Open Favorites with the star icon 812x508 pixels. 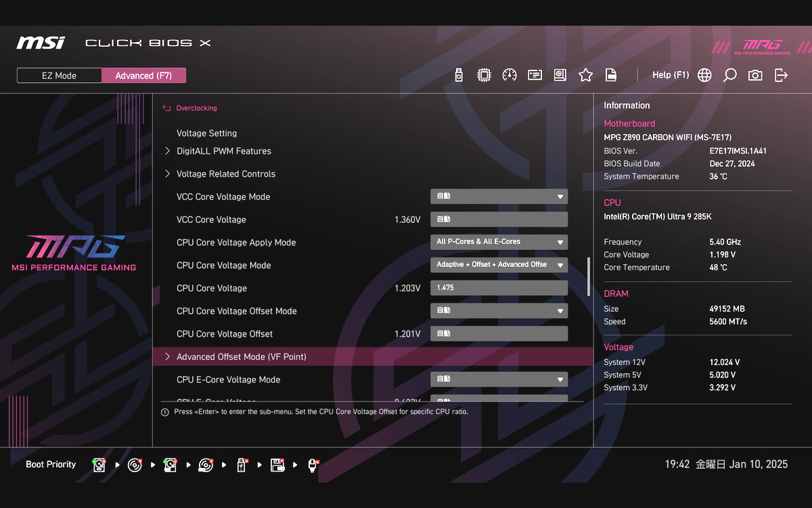pyautogui.click(x=585, y=75)
